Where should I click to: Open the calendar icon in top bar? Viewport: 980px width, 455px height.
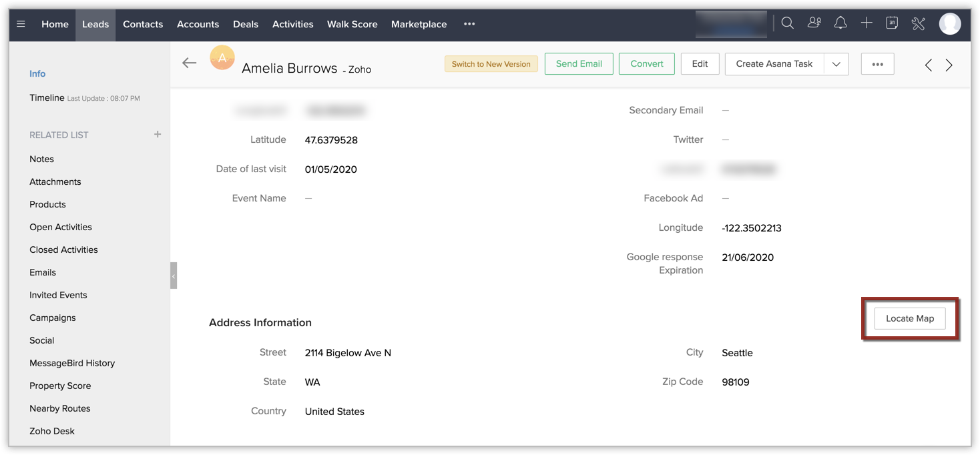click(892, 23)
